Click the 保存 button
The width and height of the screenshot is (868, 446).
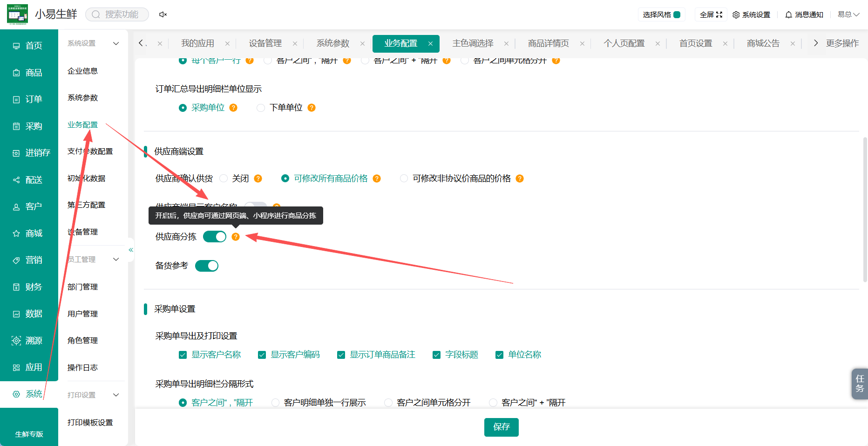coord(502,427)
